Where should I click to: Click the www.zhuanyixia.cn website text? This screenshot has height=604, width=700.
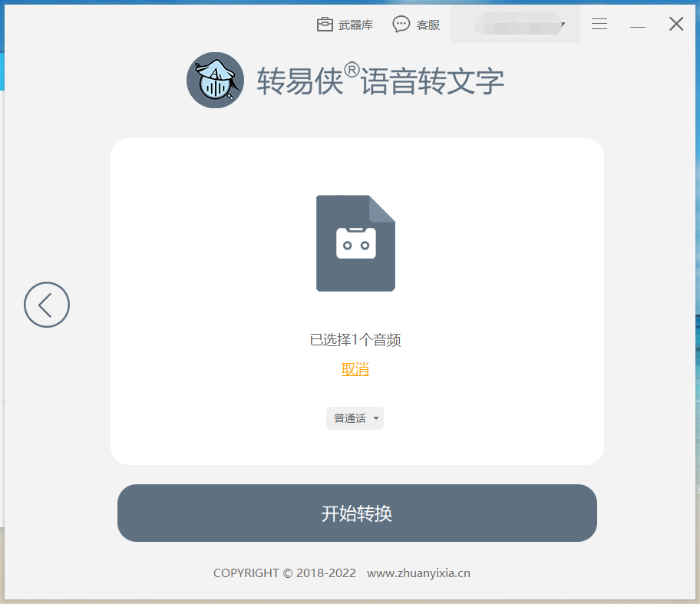(x=418, y=573)
